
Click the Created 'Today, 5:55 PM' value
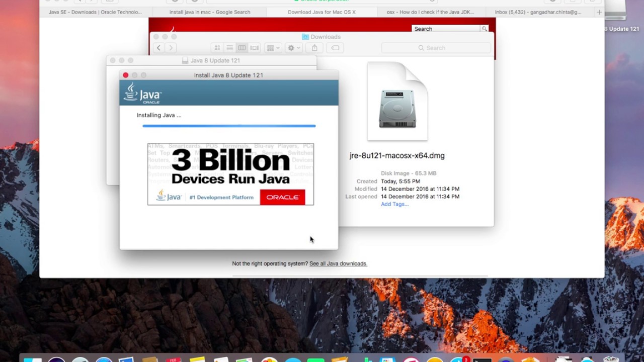400,181
